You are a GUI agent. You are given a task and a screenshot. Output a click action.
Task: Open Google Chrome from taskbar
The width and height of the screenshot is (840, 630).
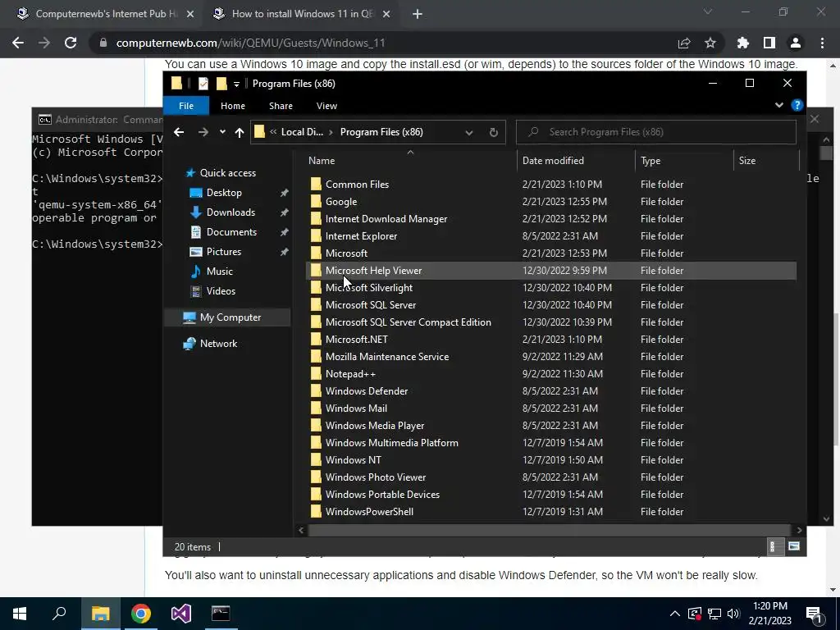(141, 614)
